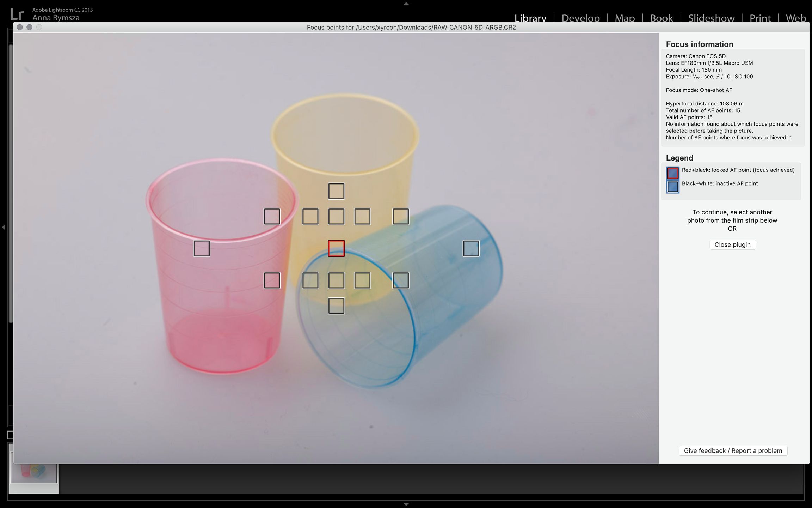Viewport: 812px width, 508px height.
Task: Collapse the top panel arrow
Action: 406,4
